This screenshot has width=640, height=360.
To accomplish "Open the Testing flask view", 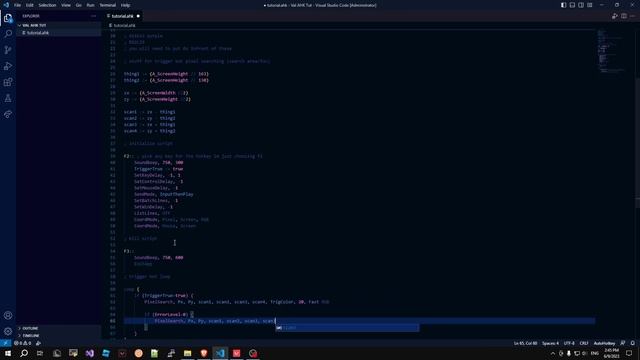I will pos(8,98).
